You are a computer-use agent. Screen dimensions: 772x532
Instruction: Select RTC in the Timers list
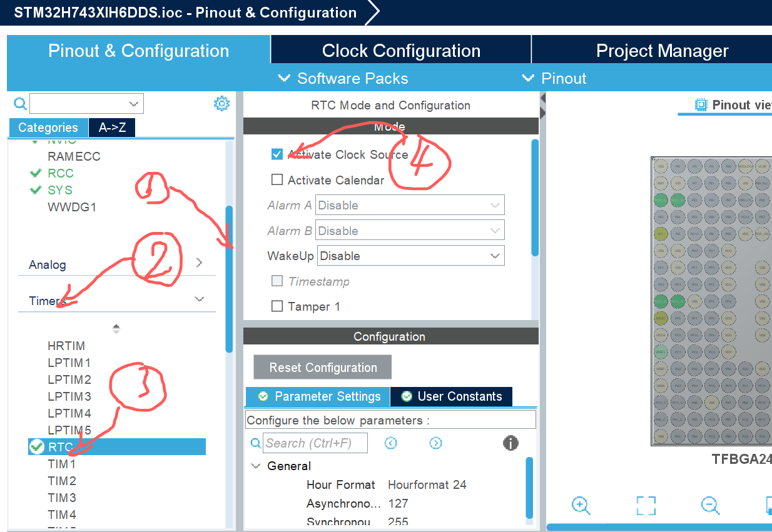pyautogui.click(x=117, y=446)
